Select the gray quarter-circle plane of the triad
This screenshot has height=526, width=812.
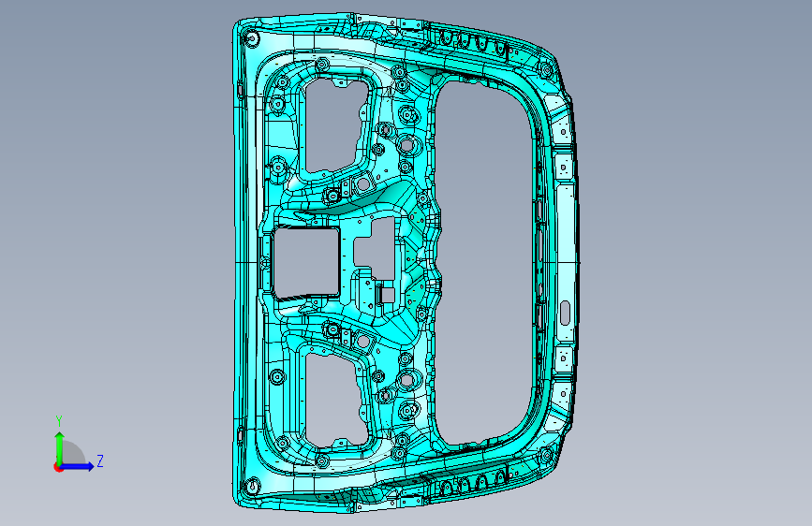click(x=72, y=452)
